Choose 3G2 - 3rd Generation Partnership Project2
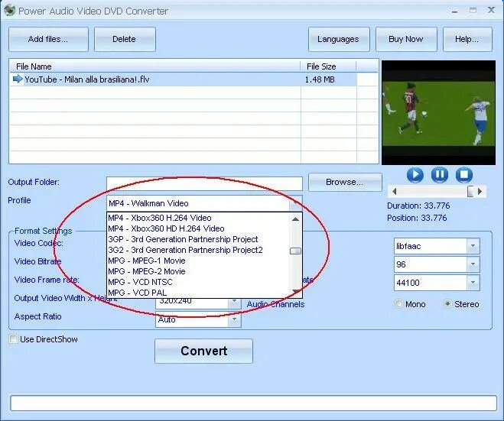Screen dimensions: 504x421 198,250
